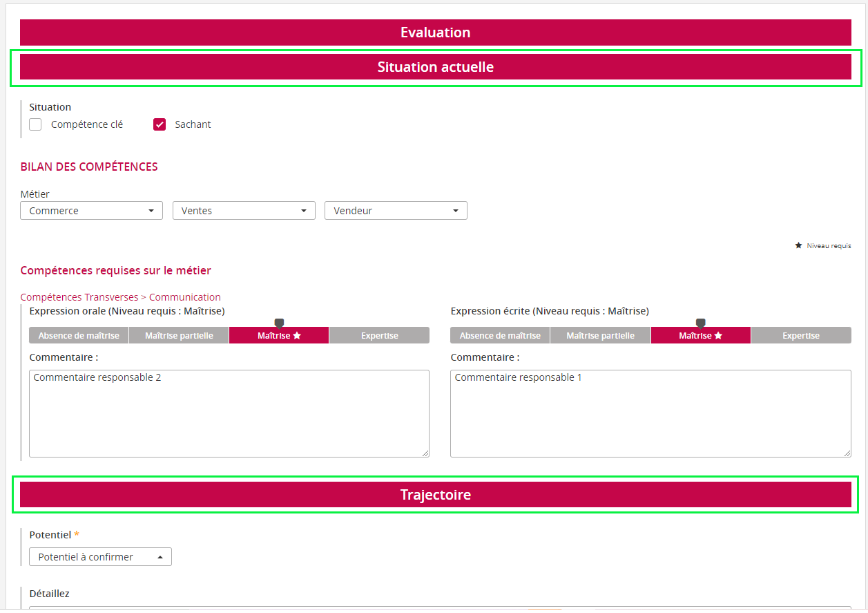
Task: Click the Trajectoire section header
Action: point(435,495)
